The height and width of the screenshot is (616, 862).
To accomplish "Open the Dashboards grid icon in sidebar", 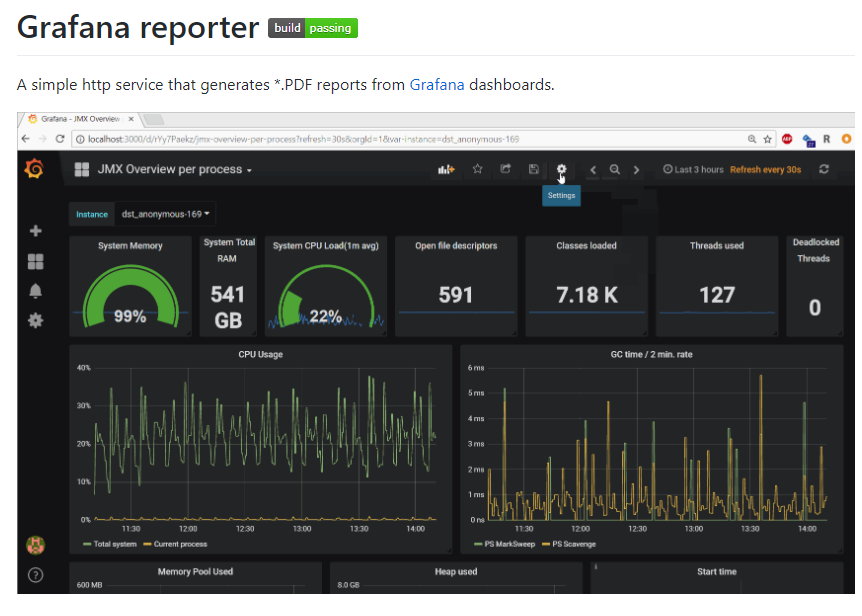I will (36, 262).
